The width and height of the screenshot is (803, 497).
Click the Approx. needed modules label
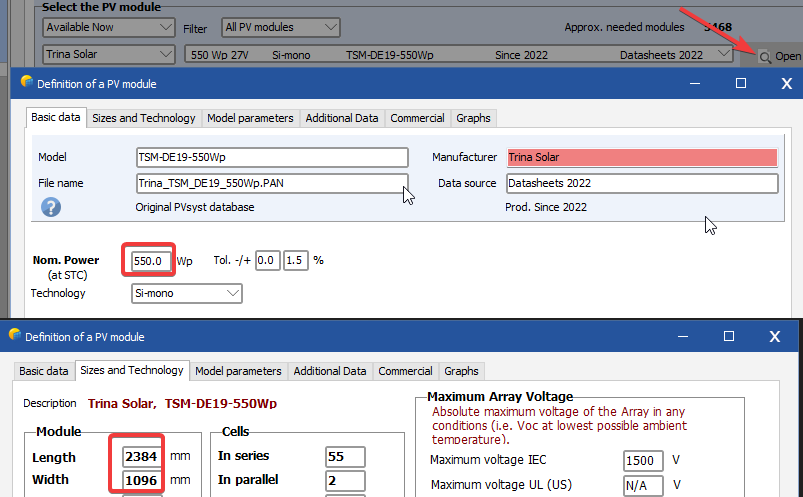click(x=624, y=27)
